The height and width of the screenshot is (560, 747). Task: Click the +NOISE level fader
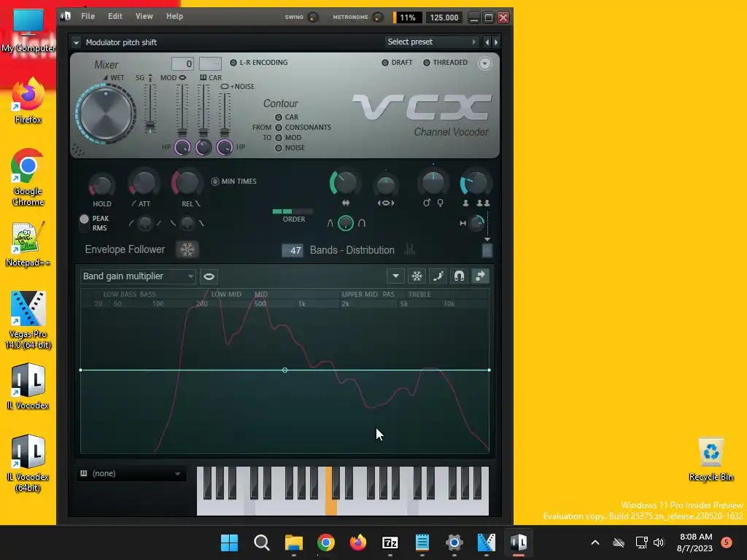[225, 132]
